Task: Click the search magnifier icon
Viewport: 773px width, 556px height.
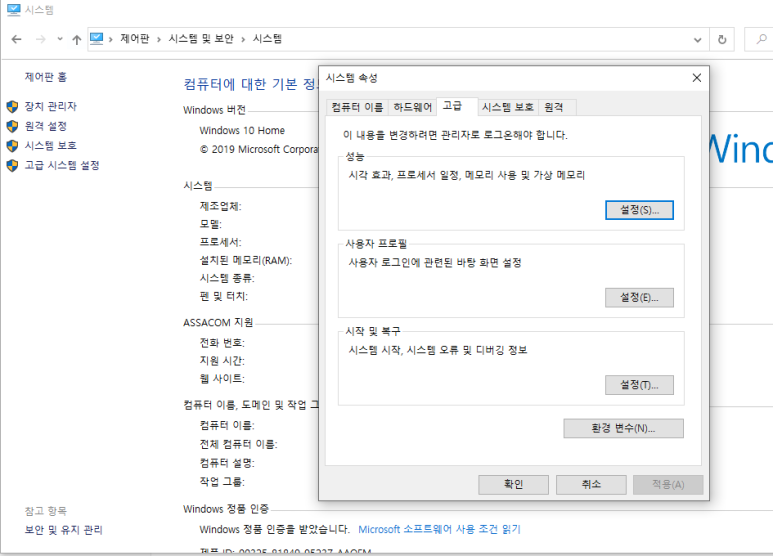Action: click(x=761, y=39)
